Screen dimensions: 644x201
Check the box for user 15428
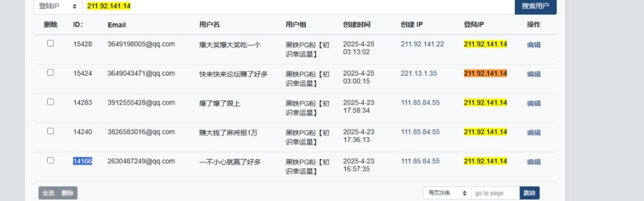click(50, 43)
